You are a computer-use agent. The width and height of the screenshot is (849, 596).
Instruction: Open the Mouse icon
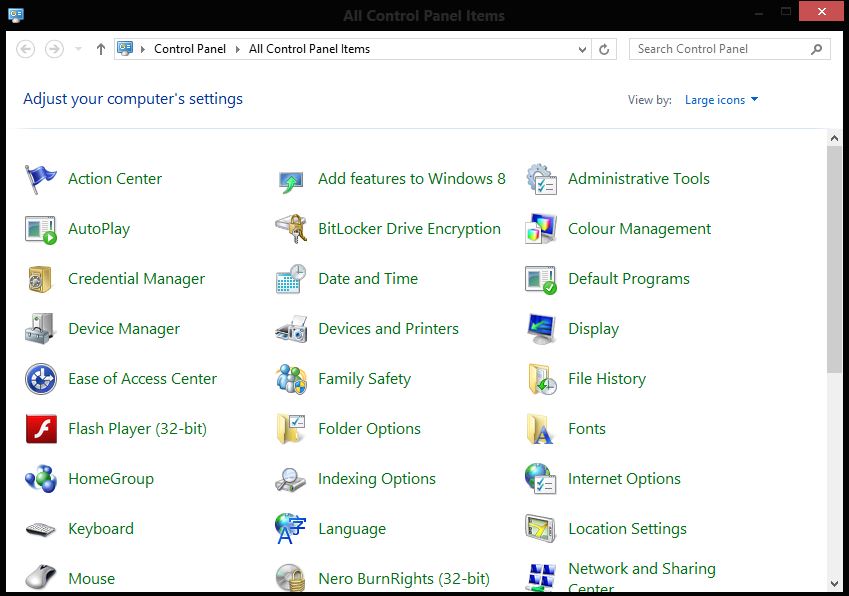41,577
